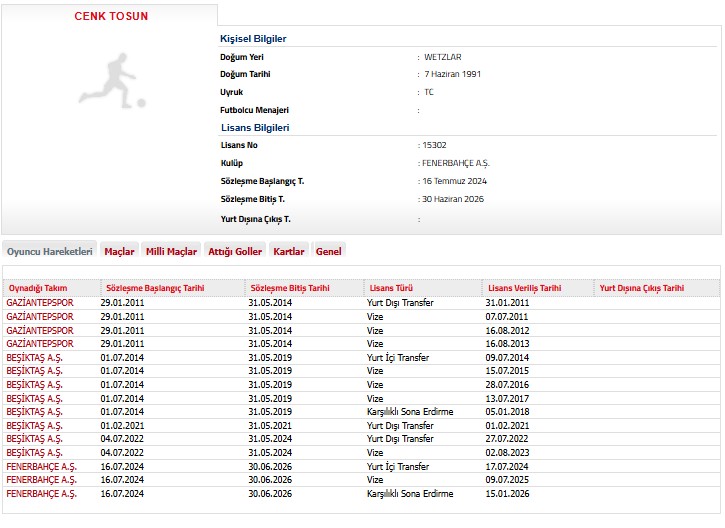
Task: Switch to the Maçlar tab
Action: coord(119,251)
